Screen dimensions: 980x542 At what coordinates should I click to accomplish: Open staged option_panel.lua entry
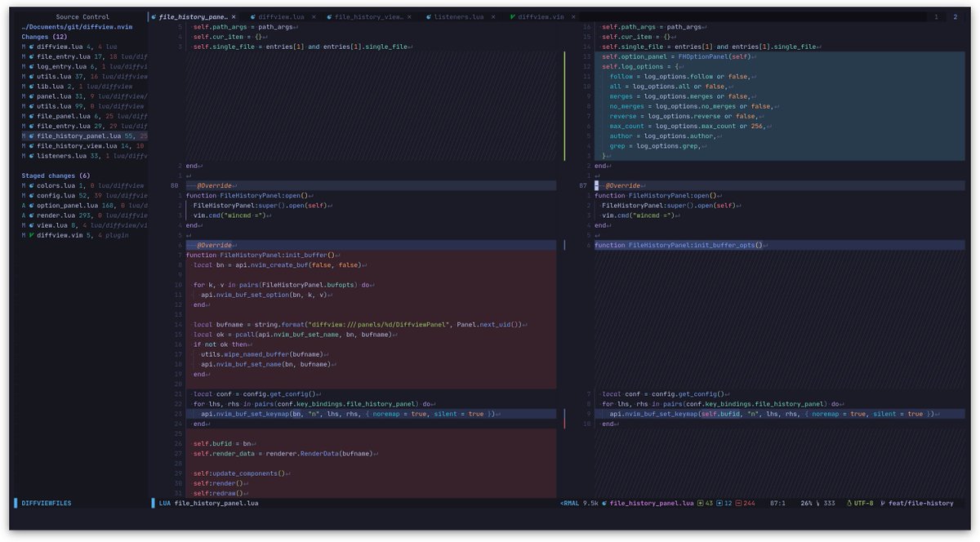tap(84, 205)
